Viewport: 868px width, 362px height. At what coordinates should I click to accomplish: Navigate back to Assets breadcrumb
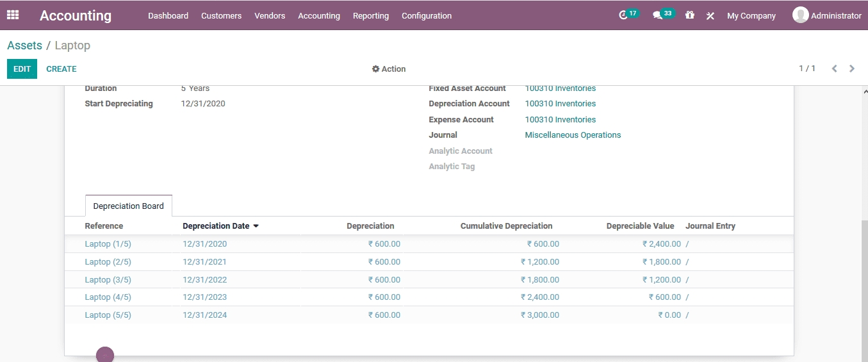coord(24,45)
